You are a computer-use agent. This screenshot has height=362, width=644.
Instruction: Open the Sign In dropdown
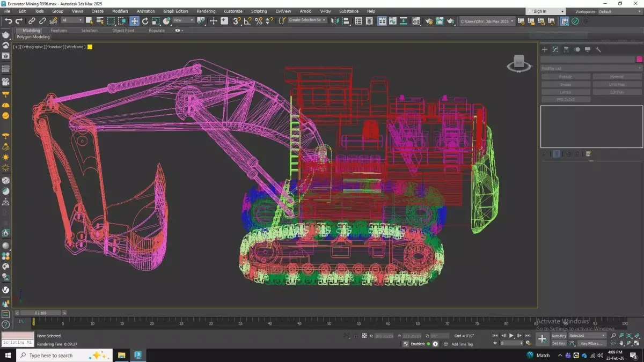pos(546,11)
